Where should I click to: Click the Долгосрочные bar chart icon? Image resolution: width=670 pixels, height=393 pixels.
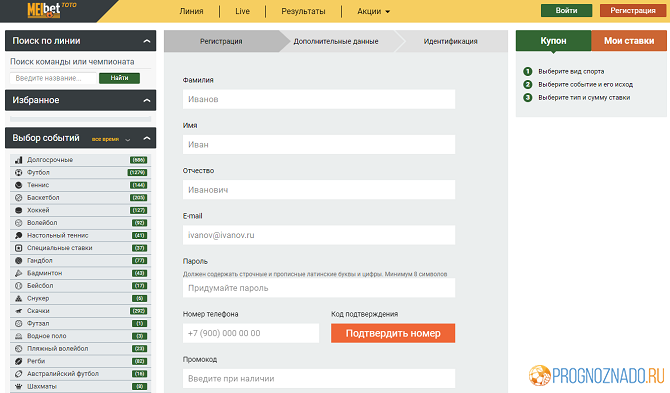[18, 160]
